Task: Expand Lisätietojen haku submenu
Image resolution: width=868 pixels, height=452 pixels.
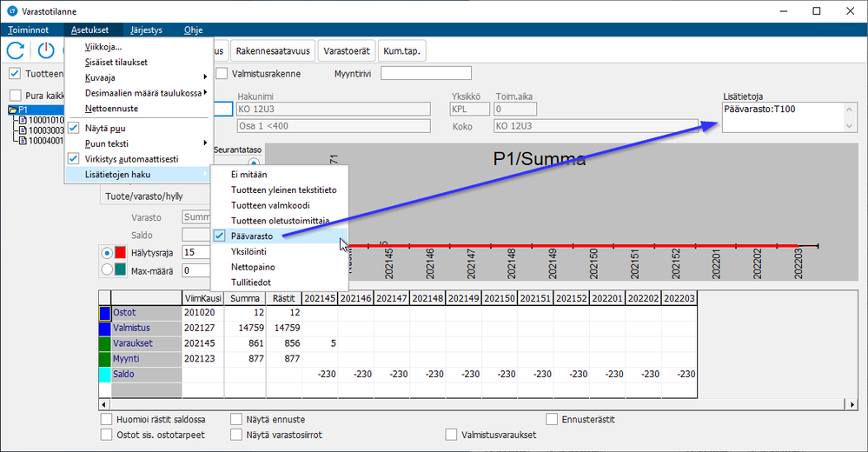Action: click(x=138, y=175)
